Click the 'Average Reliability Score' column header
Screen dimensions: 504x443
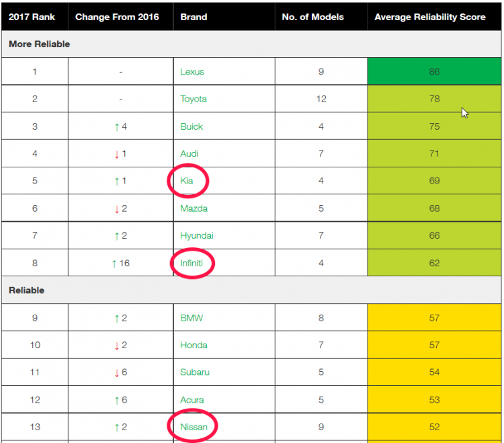[x=430, y=17]
